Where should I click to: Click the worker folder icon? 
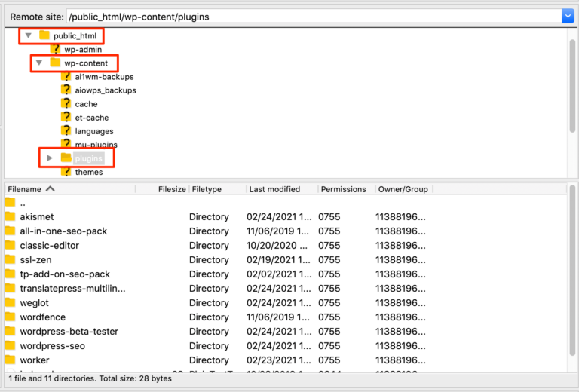(11, 360)
